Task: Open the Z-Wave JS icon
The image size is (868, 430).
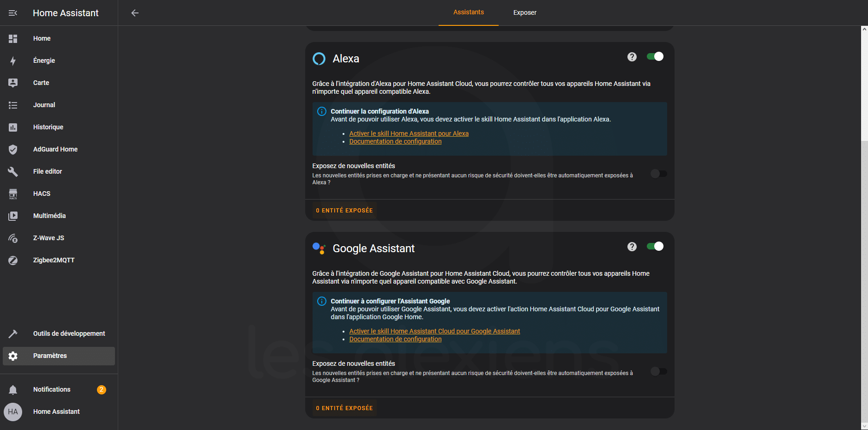Action: point(13,238)
